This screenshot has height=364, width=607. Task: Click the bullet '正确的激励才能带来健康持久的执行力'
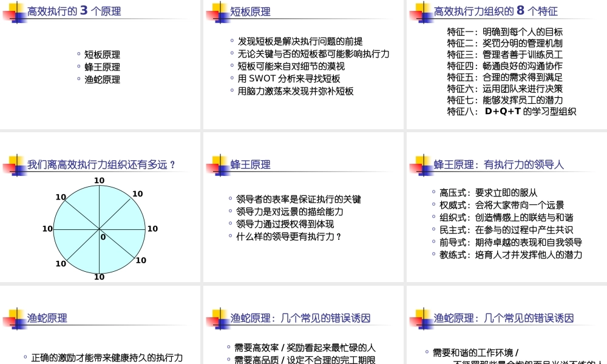coord(107,358)
